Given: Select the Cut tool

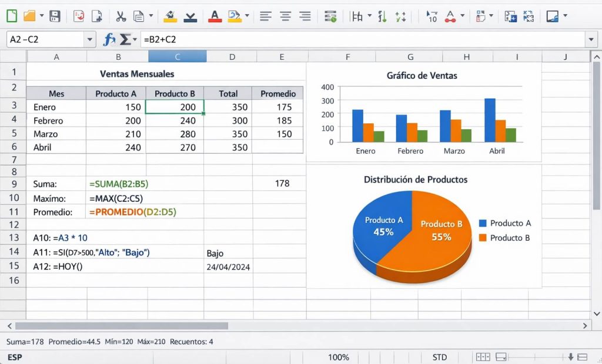Looking at the screenshot, I should [121, 16].
